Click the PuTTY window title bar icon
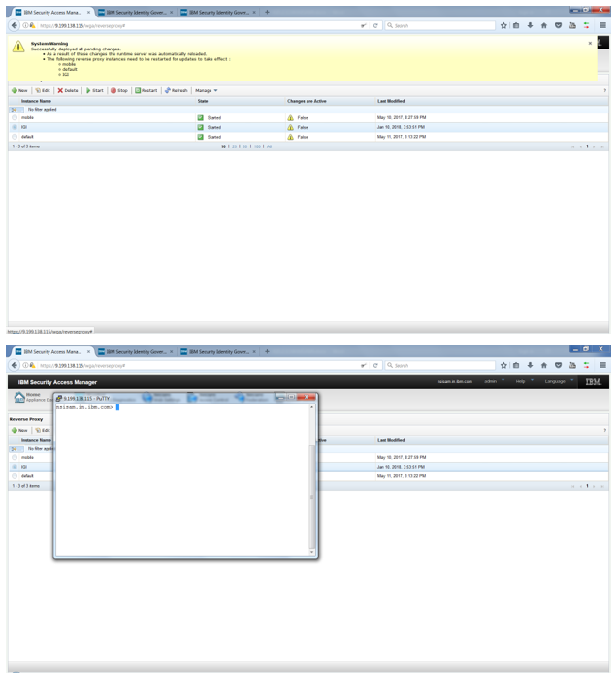The image size is (616, 679). 59,398
